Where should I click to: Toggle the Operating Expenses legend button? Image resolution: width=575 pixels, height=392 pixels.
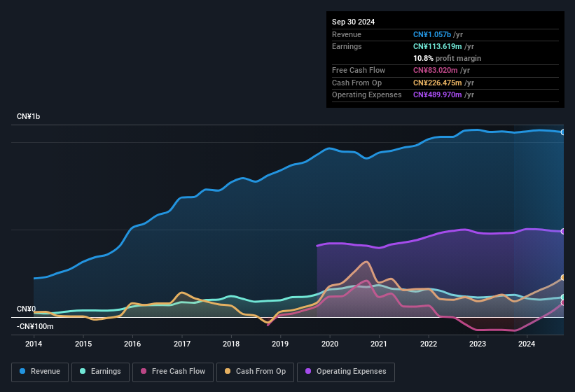coord(346,372)
